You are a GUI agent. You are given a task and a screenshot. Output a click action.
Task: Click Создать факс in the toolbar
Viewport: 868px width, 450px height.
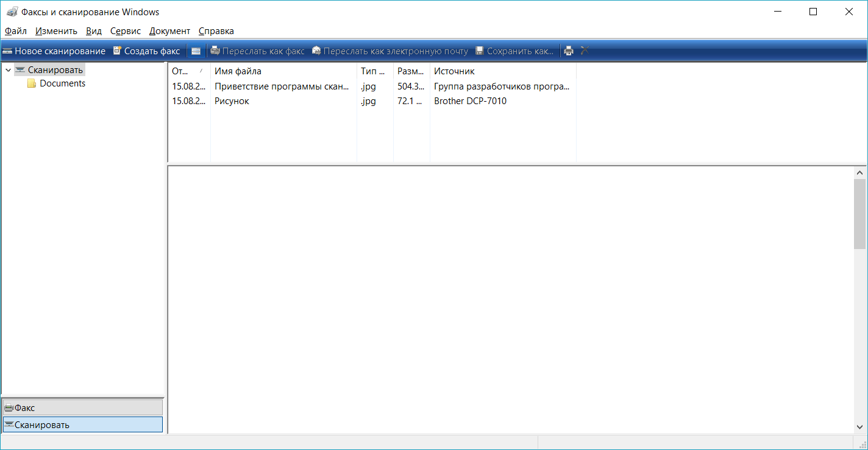pos(146,51)
